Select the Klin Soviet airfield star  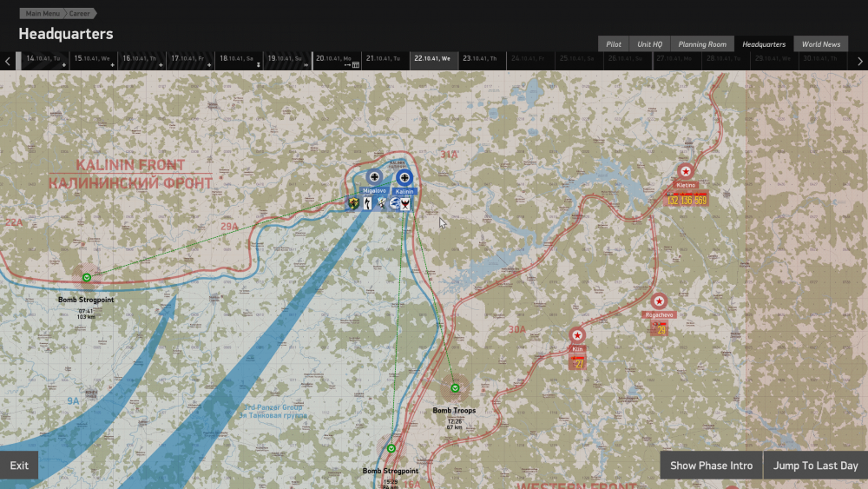[x=577, y=335]
